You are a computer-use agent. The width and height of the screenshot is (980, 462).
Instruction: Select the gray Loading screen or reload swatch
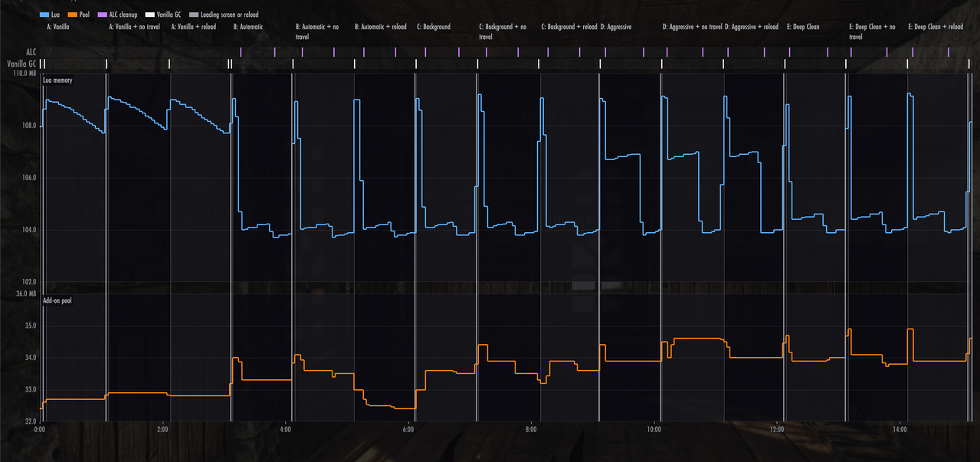coord(193,15)
